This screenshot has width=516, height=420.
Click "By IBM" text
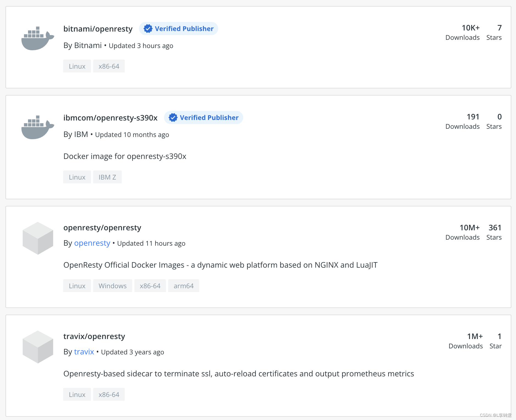pyautogui.click(x=76, y=134)
